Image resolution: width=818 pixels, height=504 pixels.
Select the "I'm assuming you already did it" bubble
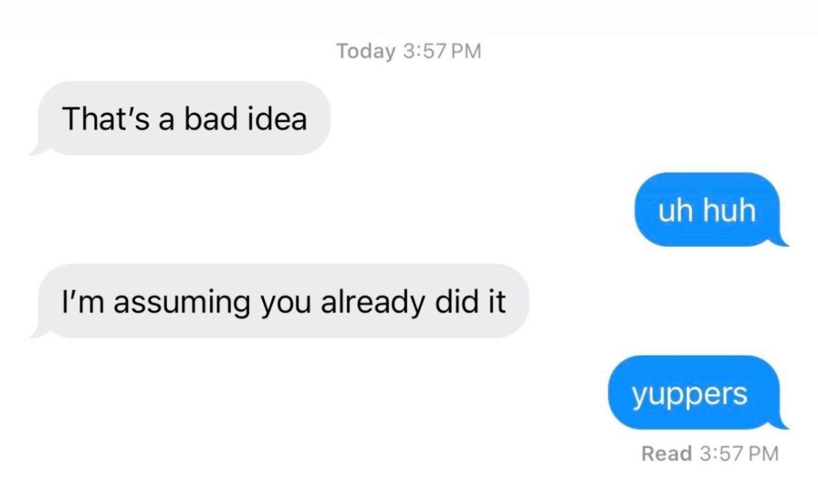tap(280, 301)
